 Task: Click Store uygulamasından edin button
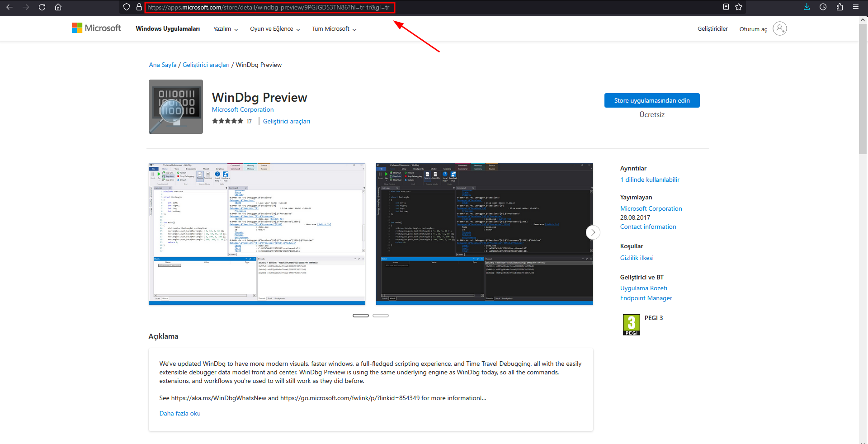[x=652, y=100]
